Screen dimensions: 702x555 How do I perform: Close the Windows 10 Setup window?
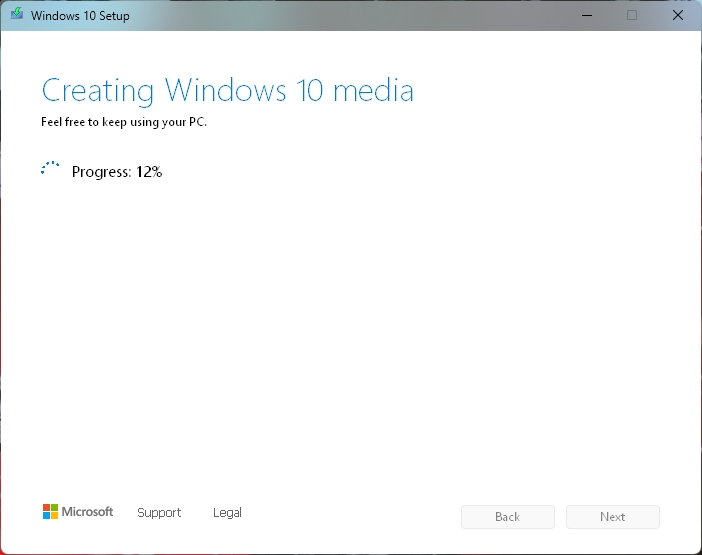coord(677,16)
